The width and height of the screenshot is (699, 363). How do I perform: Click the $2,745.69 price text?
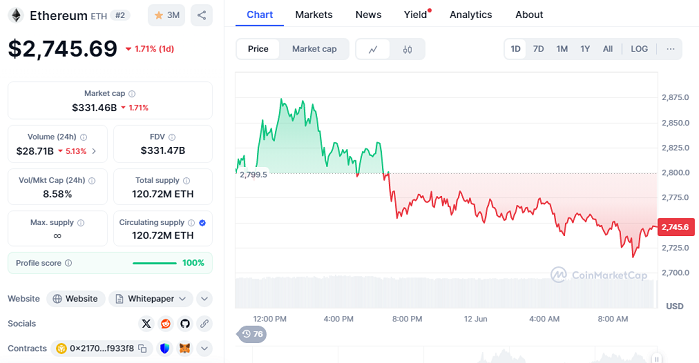63,49
